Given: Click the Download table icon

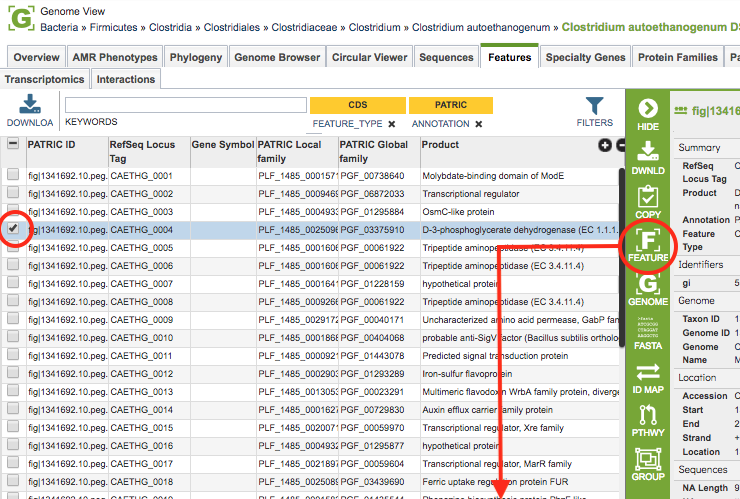Looking at the screenshot, I should [x=30, y=104].
